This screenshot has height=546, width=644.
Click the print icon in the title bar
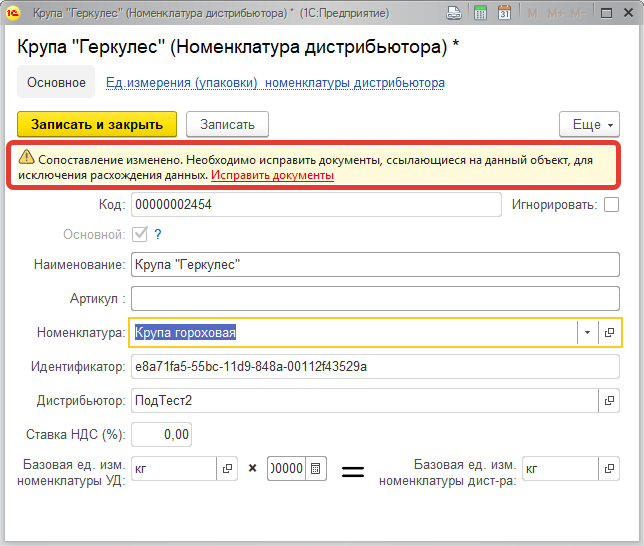[454, 13]
